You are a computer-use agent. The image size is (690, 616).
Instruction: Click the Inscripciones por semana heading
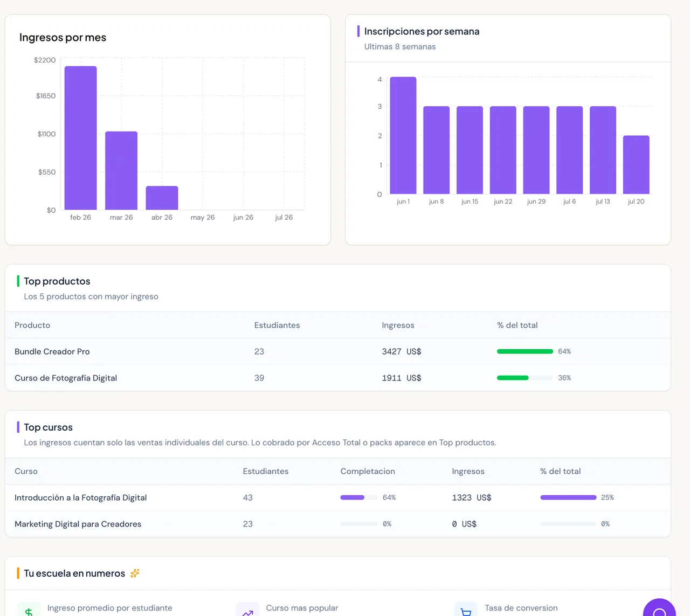click(x=422, y=31)
